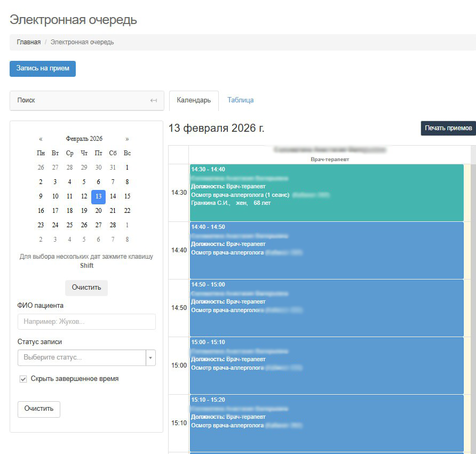Click the status dropdown arrow

point(150,357)
